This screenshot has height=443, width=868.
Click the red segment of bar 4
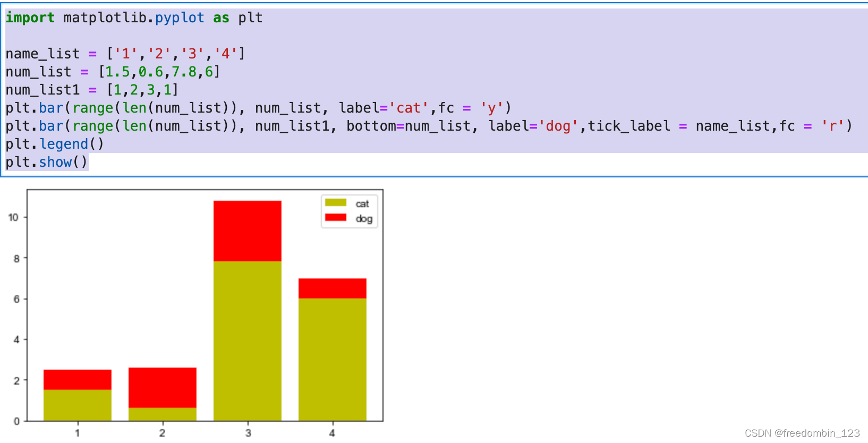(333, 288)
